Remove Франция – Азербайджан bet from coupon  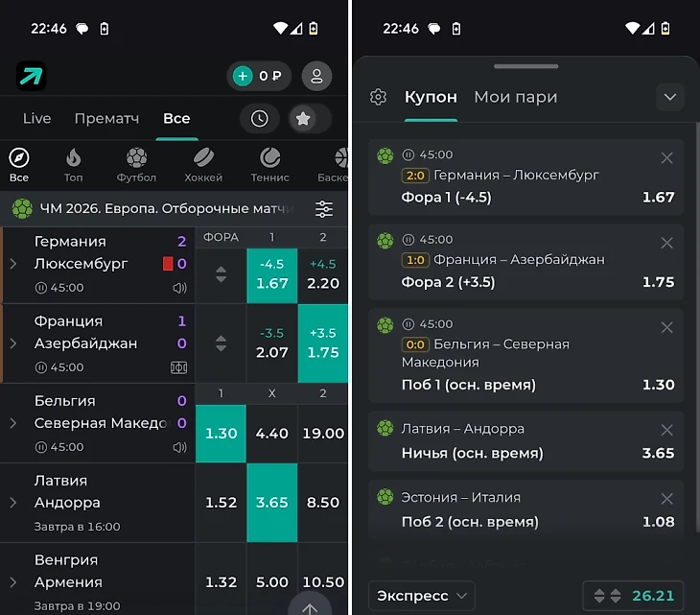(666, 243)
